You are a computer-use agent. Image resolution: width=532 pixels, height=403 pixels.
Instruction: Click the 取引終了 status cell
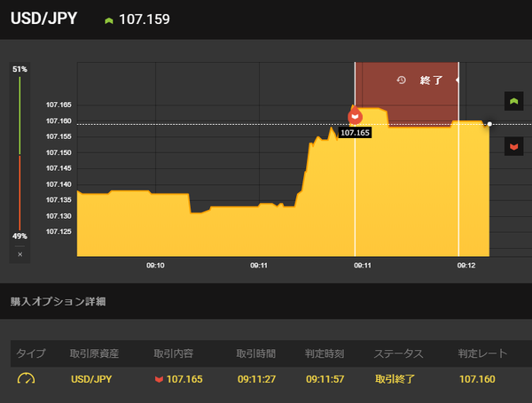tap(395, 379)
